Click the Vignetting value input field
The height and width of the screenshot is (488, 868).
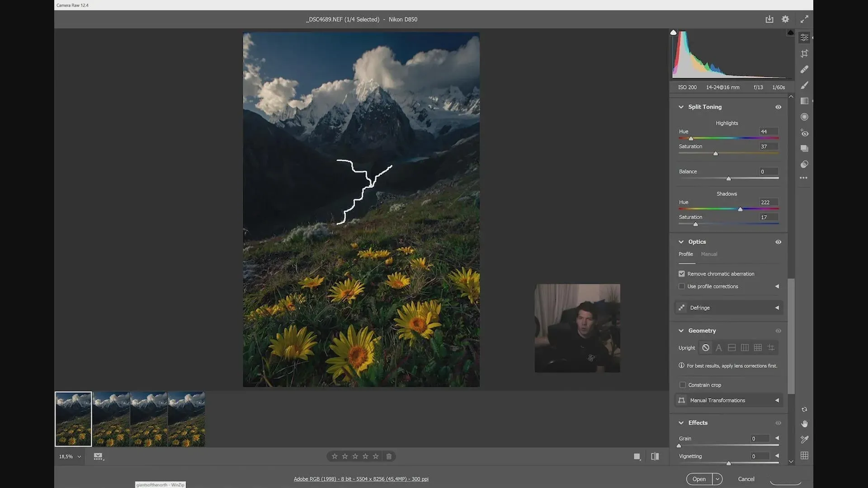760,456
